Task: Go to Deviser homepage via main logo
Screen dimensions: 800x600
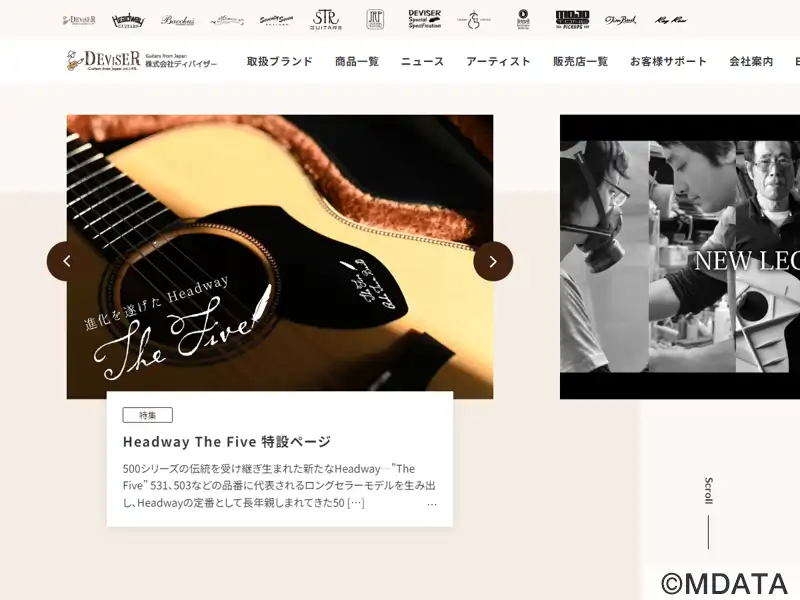Action: [x=104, y=60]
